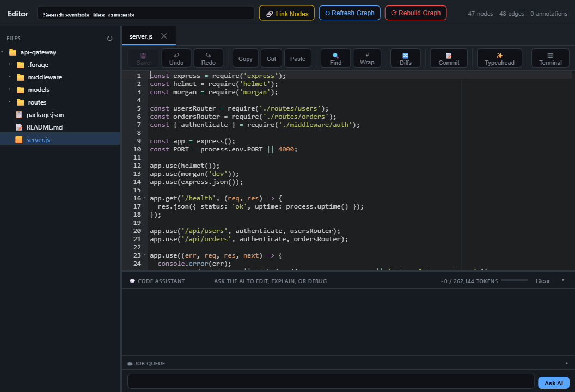Open the Find tool
575x392 pixels.
pyautogui.click(x=335, y=58)
